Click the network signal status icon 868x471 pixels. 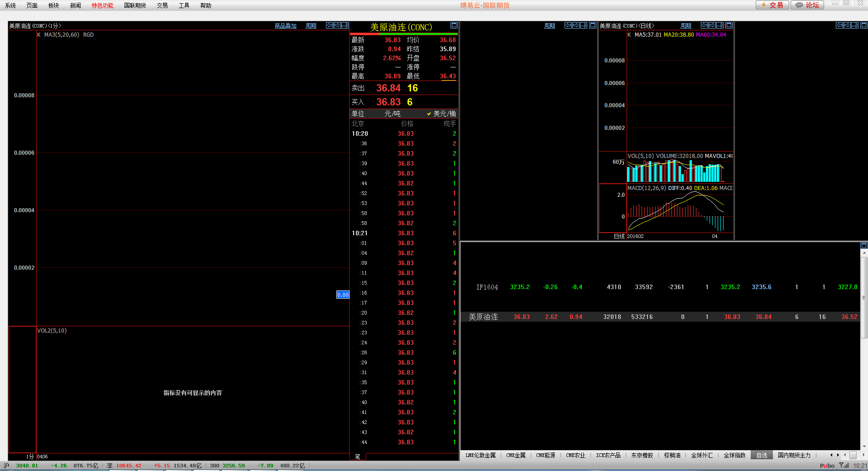point(844,466)
